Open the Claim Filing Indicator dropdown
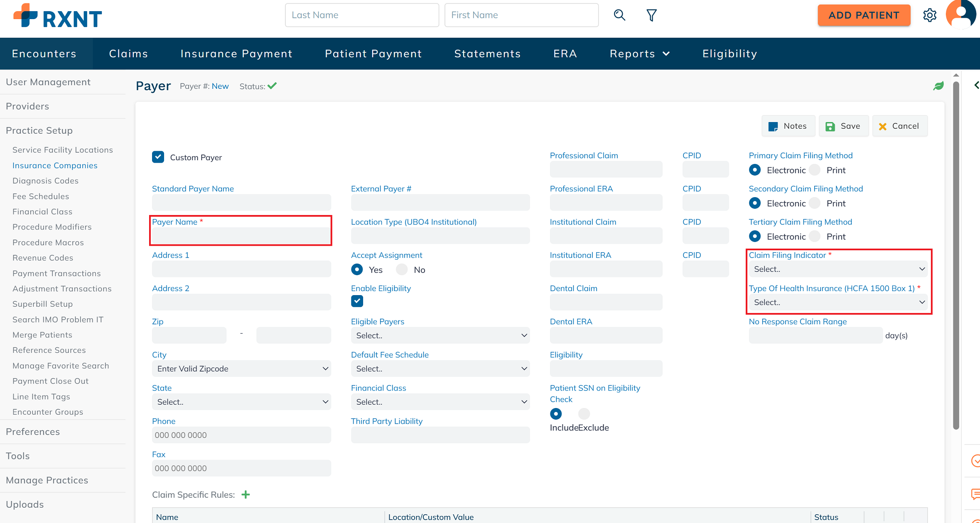The width and height of the screenshot is (980, 523). (x=838, y=269)
